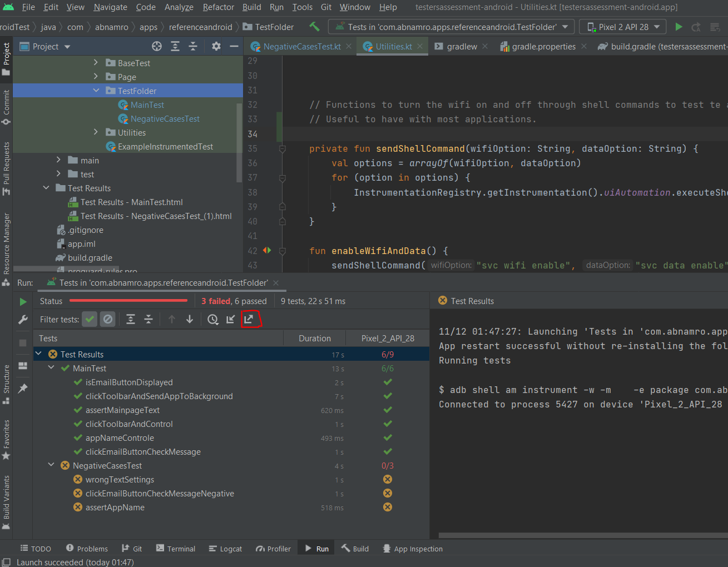Open the TODO tool window
The width and height of the screenshot is (728, 567).
click(x=36, y=549)
